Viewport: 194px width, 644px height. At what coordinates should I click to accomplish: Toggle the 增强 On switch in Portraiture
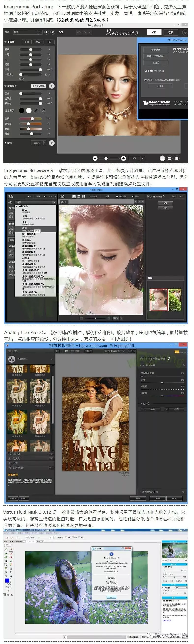pos(52,143)
